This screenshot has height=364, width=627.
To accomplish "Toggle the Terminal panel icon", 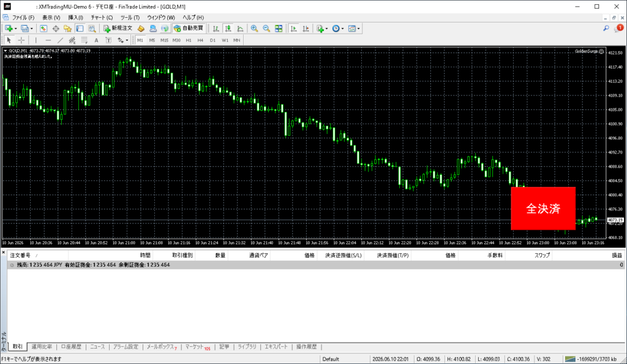I will (x=80, y=28).
